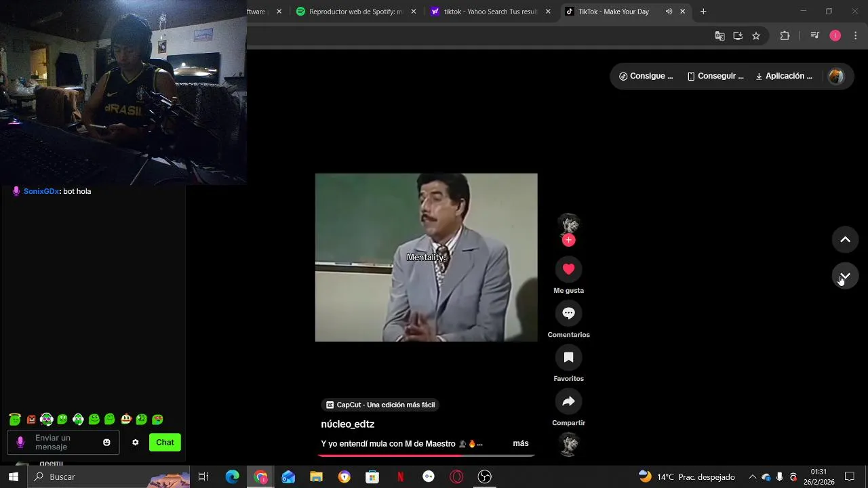Close the TikTok tab
This screenshot has height=488, width=868.
tap(682, 12)
